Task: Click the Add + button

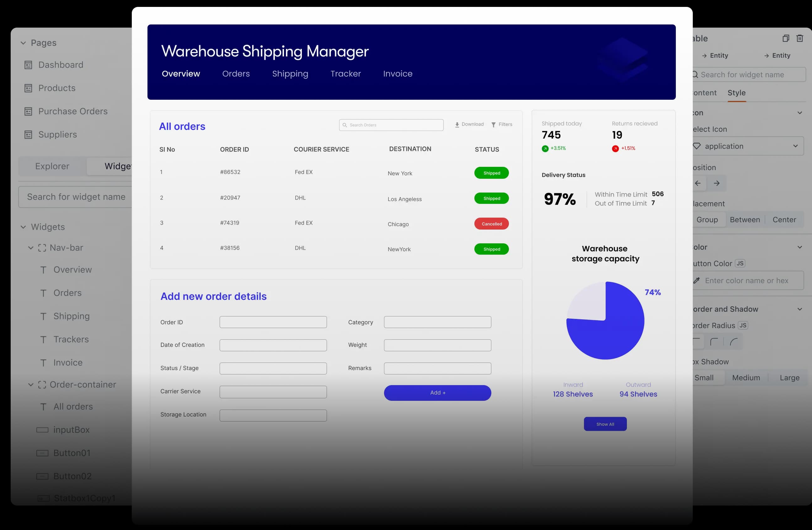Action: pyautogui.click(x=437, y=393)
